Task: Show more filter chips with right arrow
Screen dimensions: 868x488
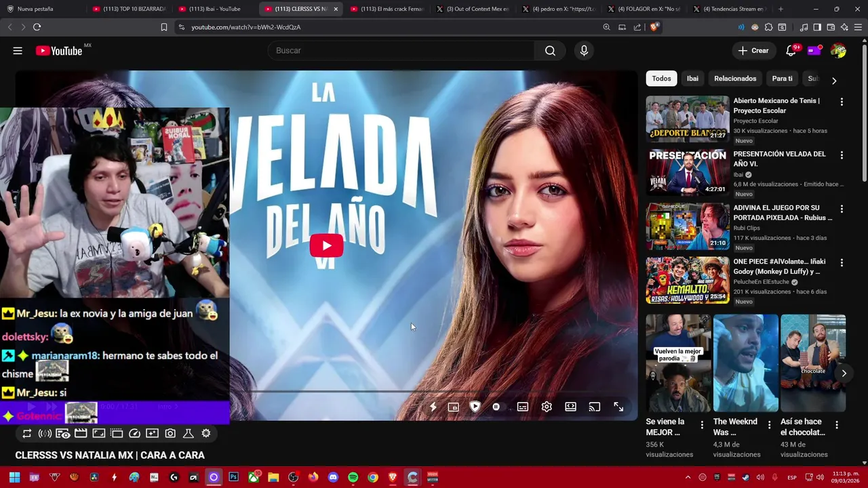Action: [834, 80]
